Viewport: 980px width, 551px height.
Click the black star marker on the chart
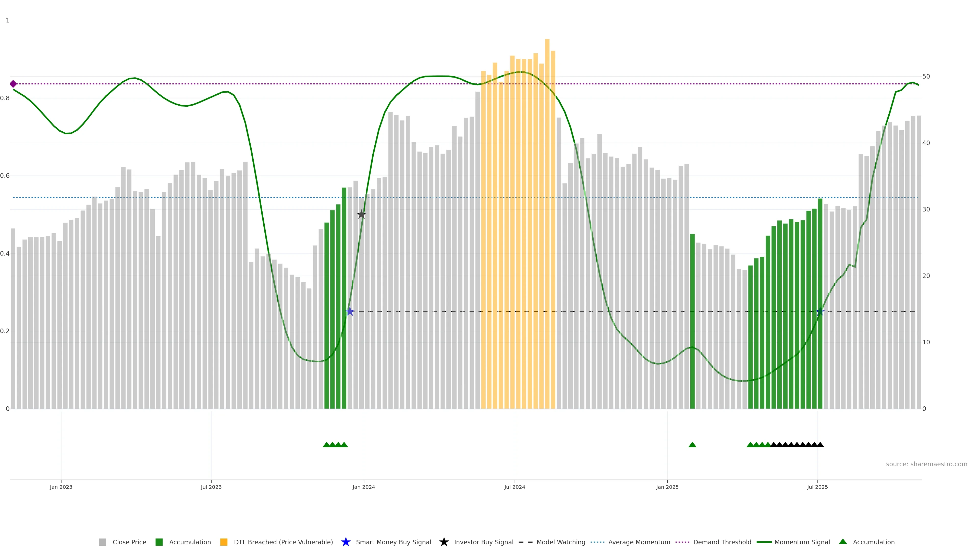[361, 215]
